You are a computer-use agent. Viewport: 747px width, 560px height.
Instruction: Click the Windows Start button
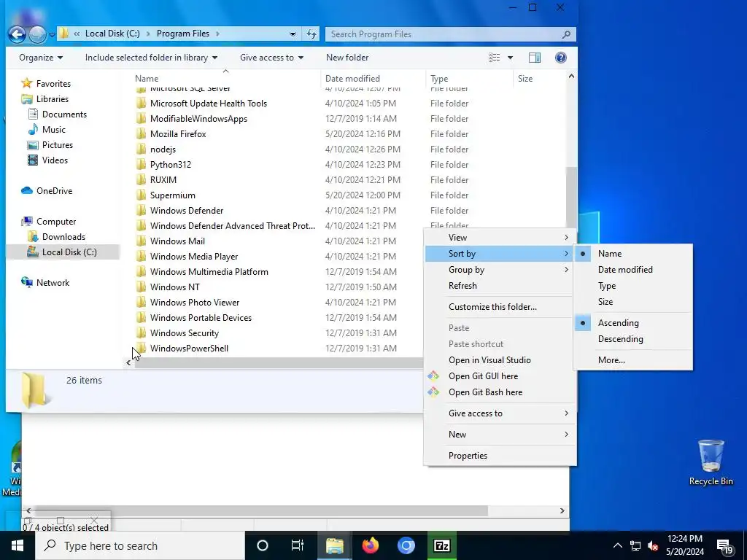click(x=18, y=545)
